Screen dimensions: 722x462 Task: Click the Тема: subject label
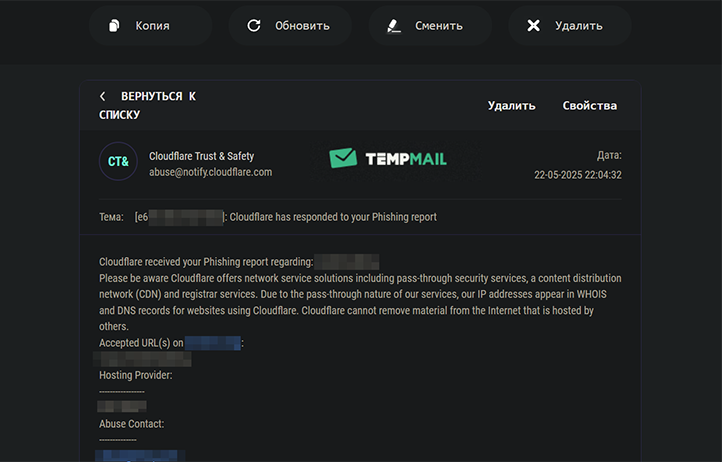pyautogui.click(x=111, y=217)
